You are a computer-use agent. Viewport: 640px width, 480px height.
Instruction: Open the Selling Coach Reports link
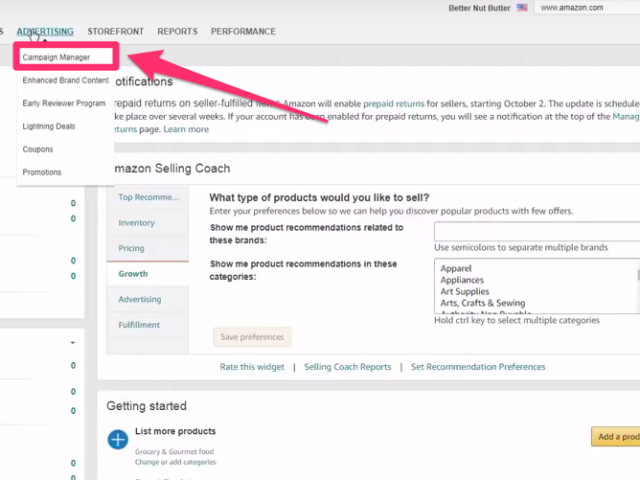coord(347,367)
